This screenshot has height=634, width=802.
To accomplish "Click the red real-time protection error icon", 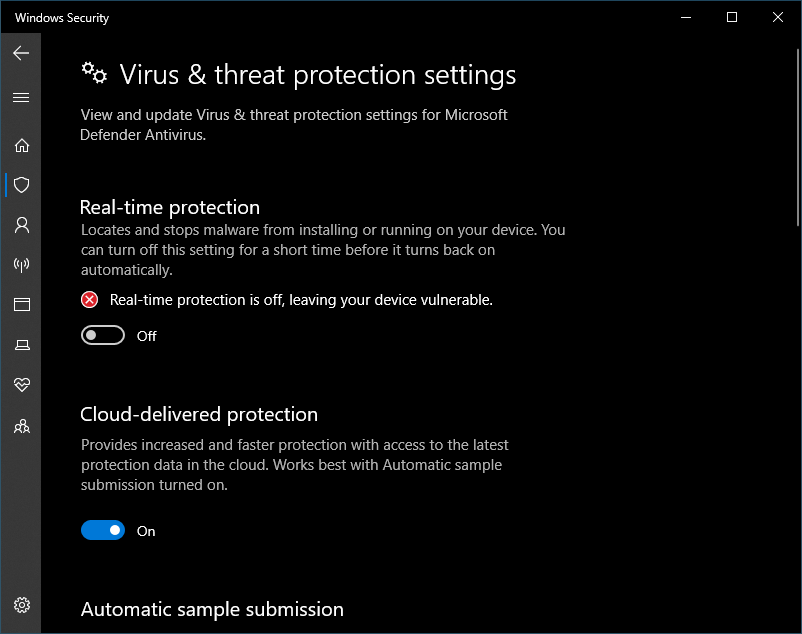I will coord(90,300).
